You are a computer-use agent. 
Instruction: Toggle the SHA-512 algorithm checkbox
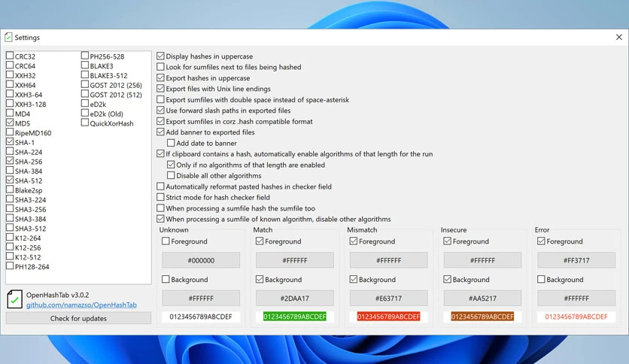(10, 180)
